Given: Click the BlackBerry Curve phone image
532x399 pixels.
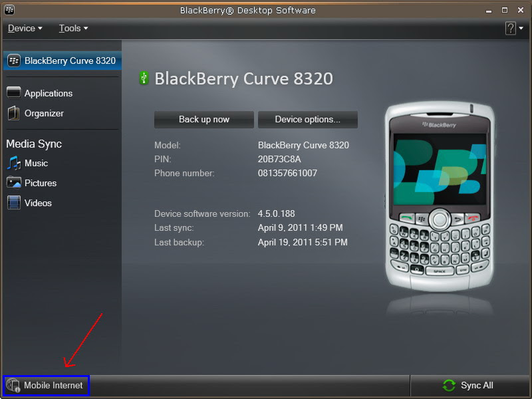Looking at the screenshot, I should [440, 196].
